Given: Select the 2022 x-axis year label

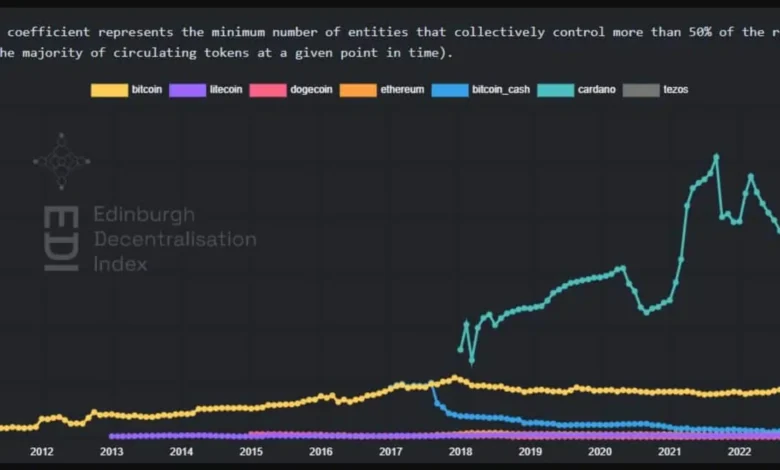Looking at the screenshot, I should [739, 451].
